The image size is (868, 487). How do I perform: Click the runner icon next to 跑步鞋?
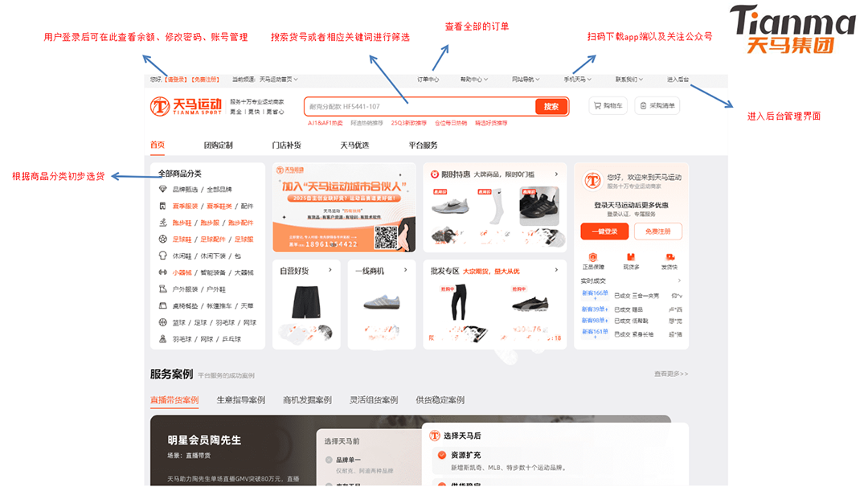click(162, 224)
